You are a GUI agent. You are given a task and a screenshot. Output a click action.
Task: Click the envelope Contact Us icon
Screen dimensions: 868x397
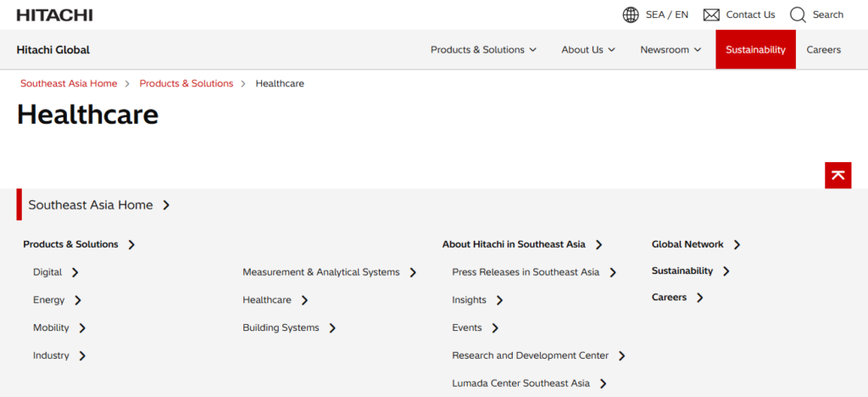click(711, 15)
